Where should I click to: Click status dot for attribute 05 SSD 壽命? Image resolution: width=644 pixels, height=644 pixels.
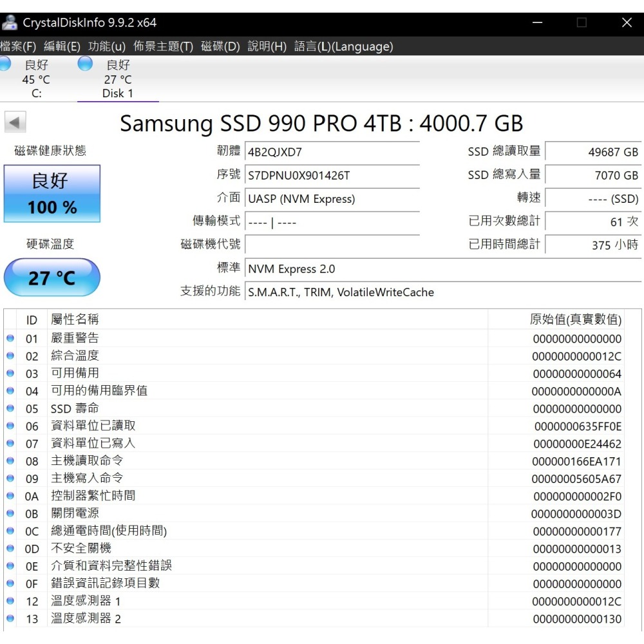click(10, 408)
